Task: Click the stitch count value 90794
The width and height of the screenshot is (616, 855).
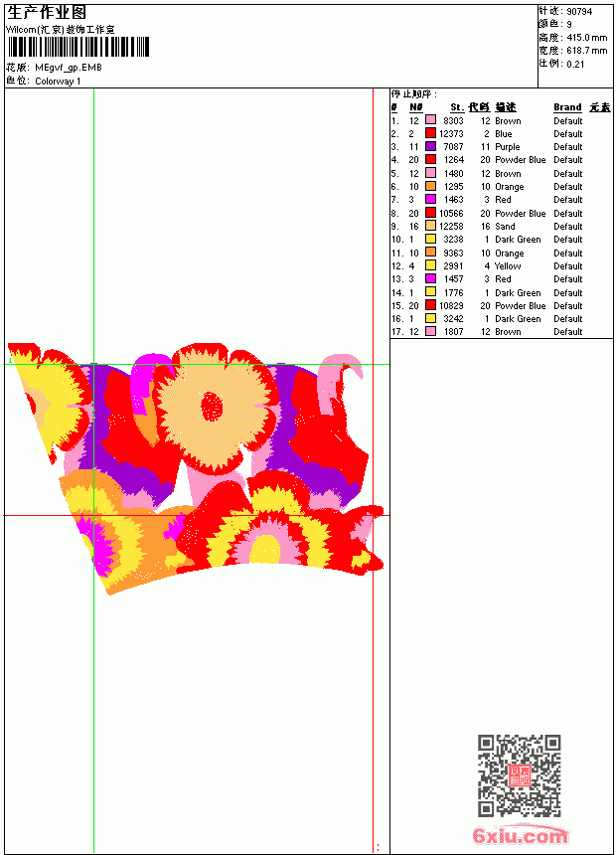Action: coord(579,12)
